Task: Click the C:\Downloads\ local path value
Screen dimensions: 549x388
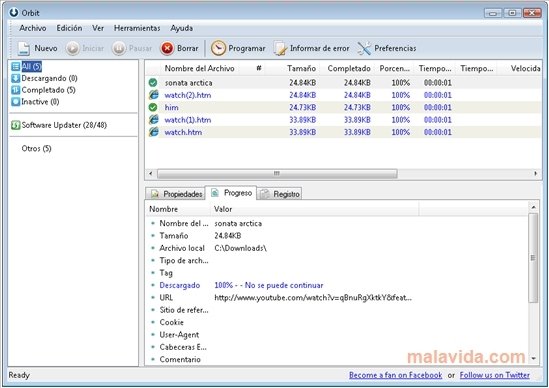Action: coord(240,248)
